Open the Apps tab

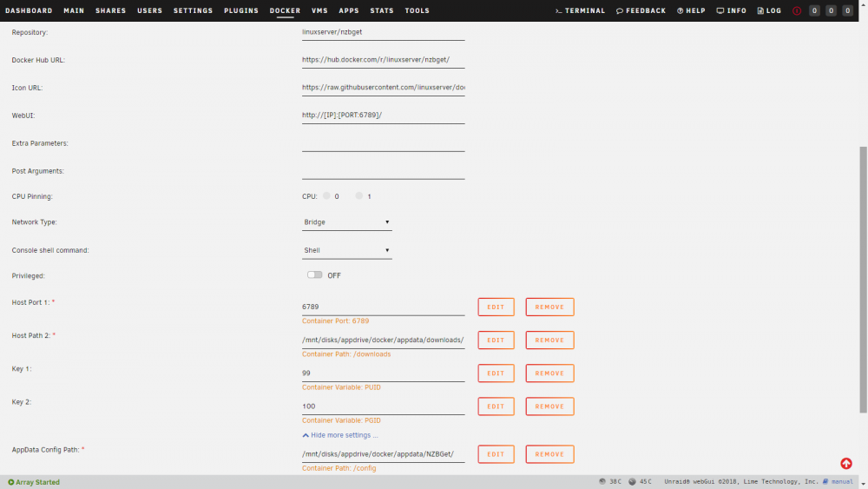349,10
